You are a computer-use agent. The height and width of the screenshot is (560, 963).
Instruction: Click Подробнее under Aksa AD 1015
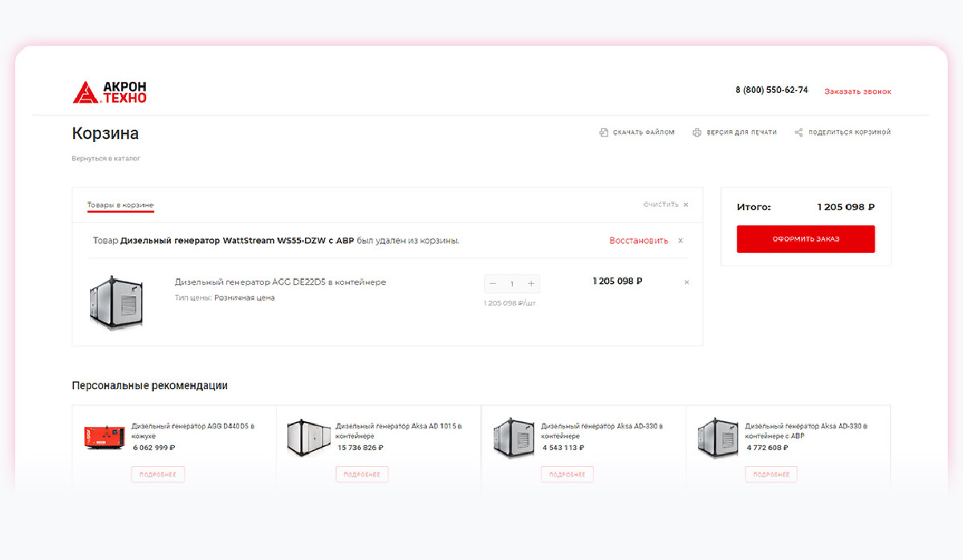click(x=362, y=474)
